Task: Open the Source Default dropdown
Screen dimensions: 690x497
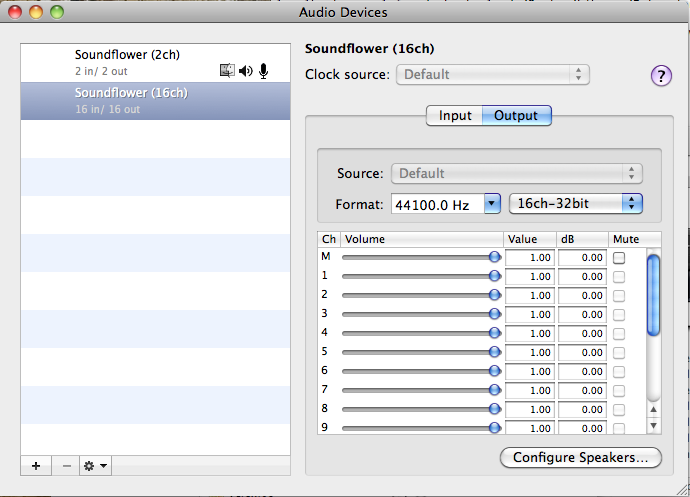Action: pos(517,173)
